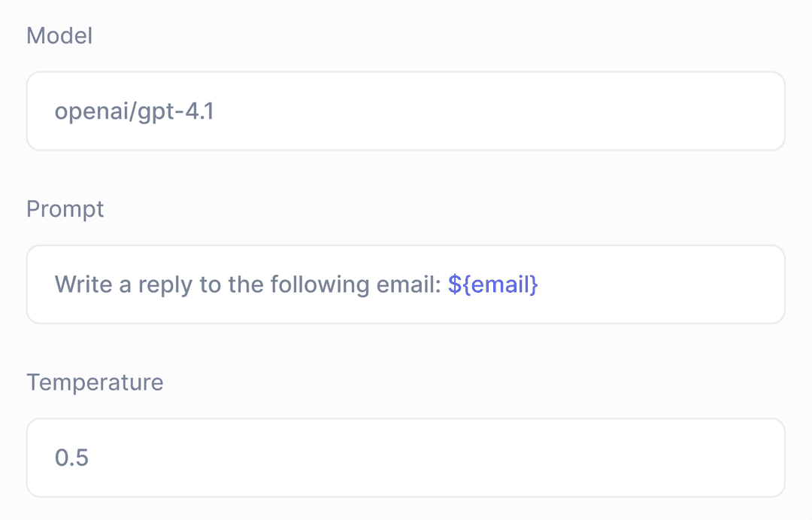Click the ${email} variable token
The width and height of the screenshot is (812, 520).
[x=493, y=284]
